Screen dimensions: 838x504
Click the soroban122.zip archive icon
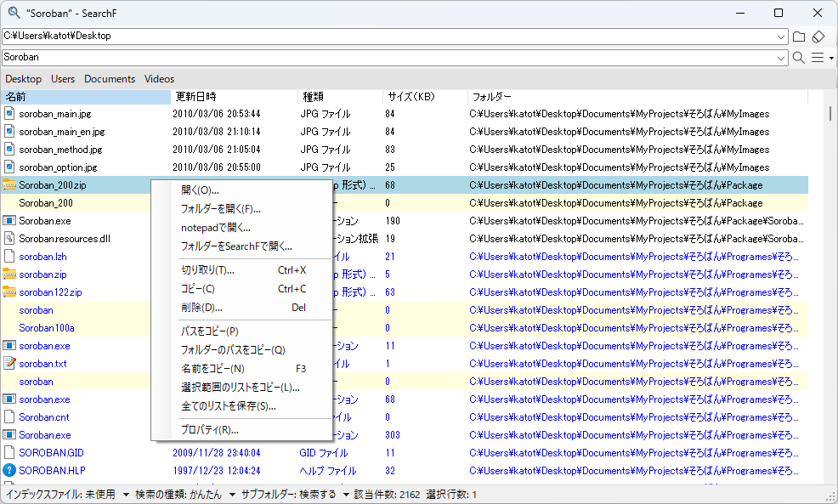coord(9,292)
